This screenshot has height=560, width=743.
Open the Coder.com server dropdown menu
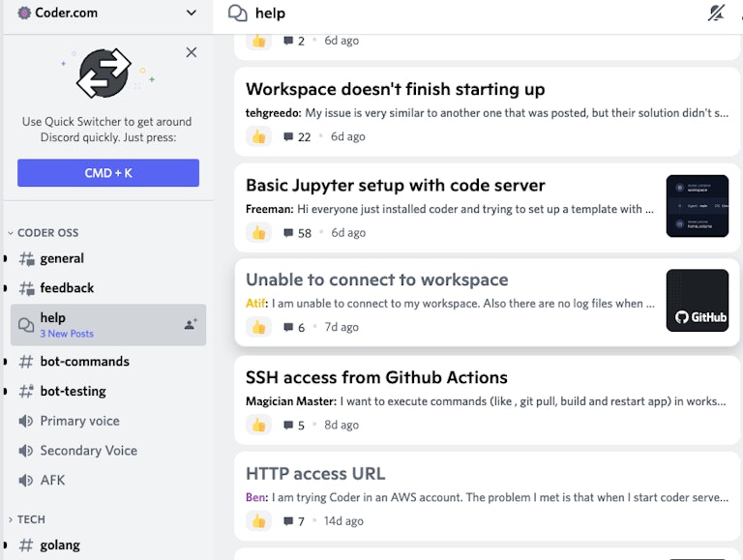click(x=191, y=13)
